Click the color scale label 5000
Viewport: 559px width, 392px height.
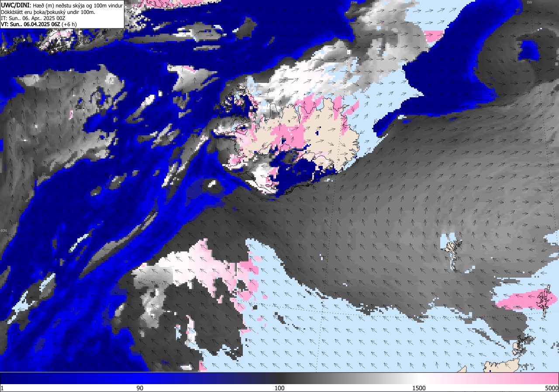[551, 388]
